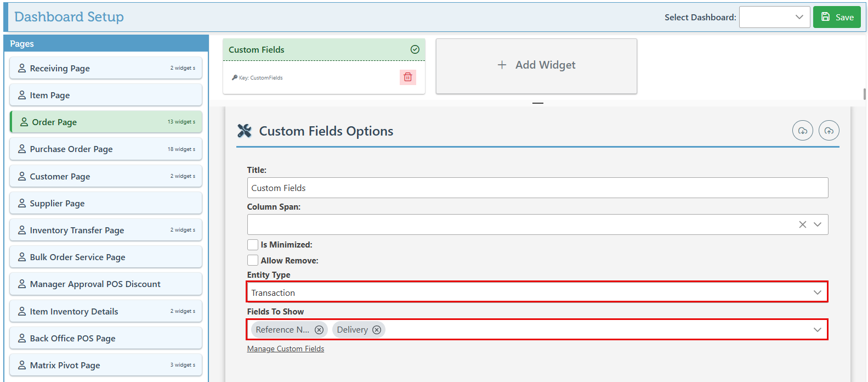This screenshot has width=868, height=382.
Task: Remove the Delivery tag from Fields To Show
Action: point(377,330)
